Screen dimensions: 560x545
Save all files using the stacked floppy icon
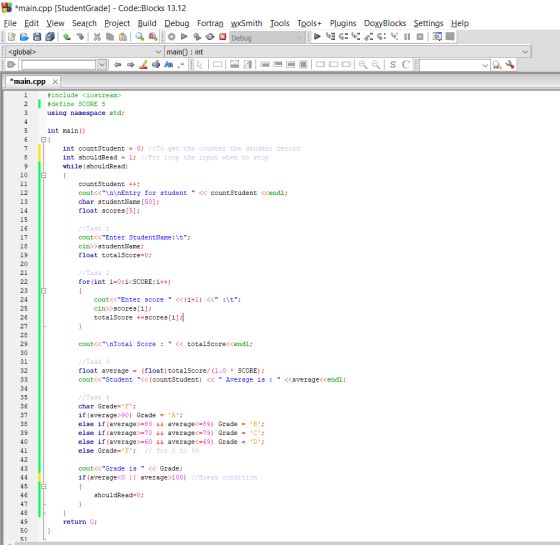50,36
